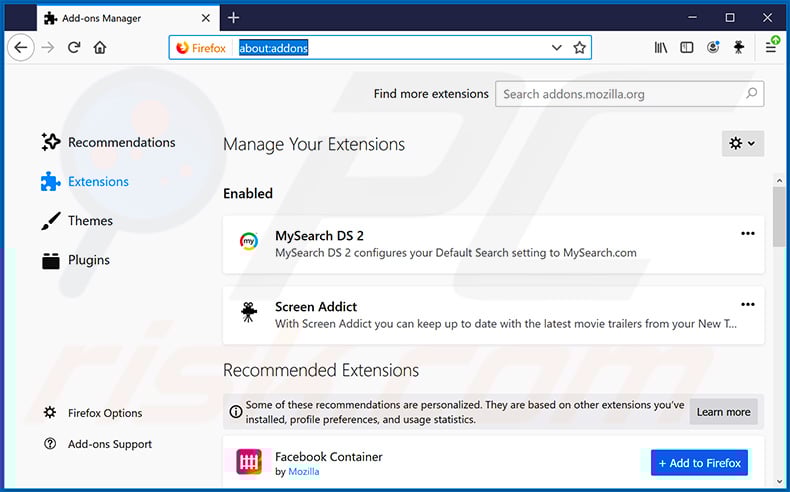Screen dimensions: 790x492
Task: Open Add-ons Support
Action: [98, 444]
